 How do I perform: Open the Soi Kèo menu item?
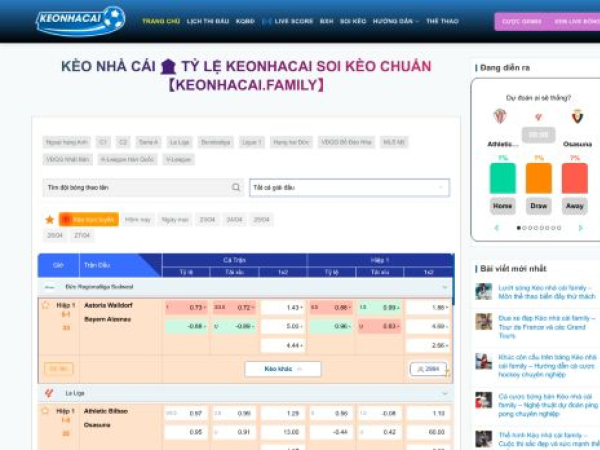(353, 21)
